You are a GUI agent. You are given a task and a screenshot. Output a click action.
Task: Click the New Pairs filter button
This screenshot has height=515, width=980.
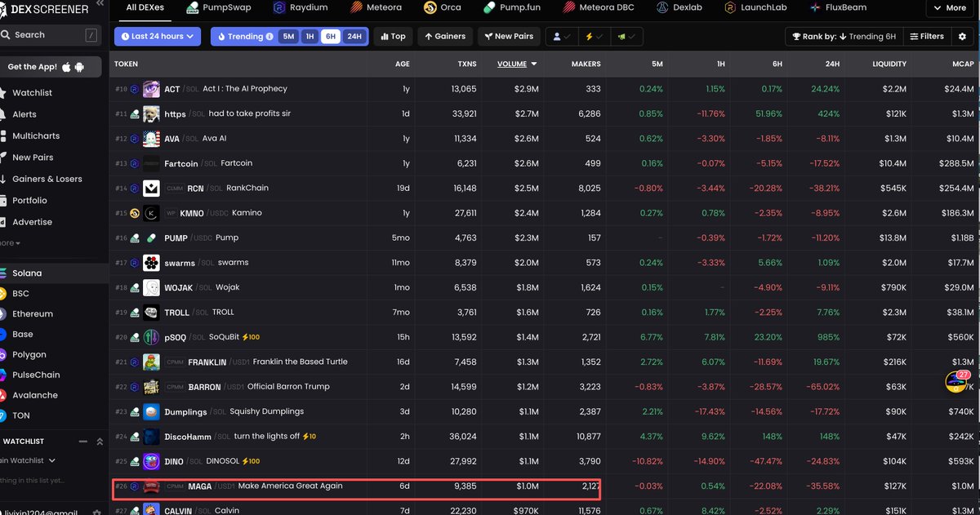tap(509, 37)
